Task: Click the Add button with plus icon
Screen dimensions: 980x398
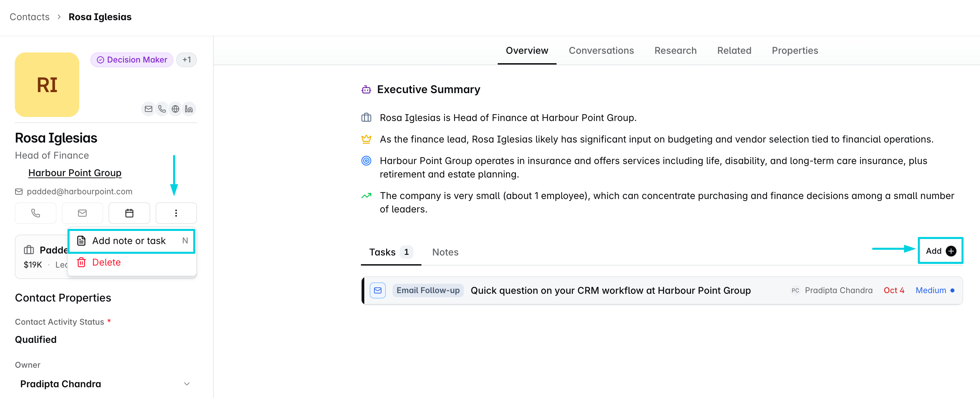Action: tap(940, 251)
